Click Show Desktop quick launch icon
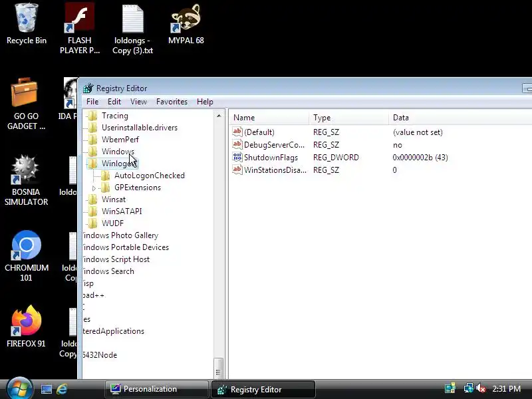 click(46, 389)
